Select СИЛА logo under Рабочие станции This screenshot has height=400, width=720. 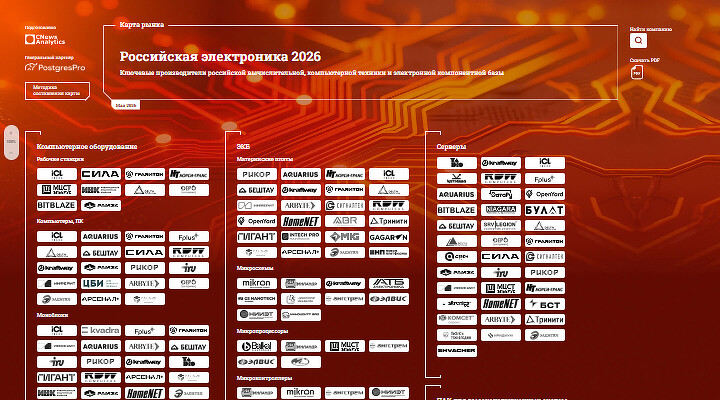(x=101, y=174)
